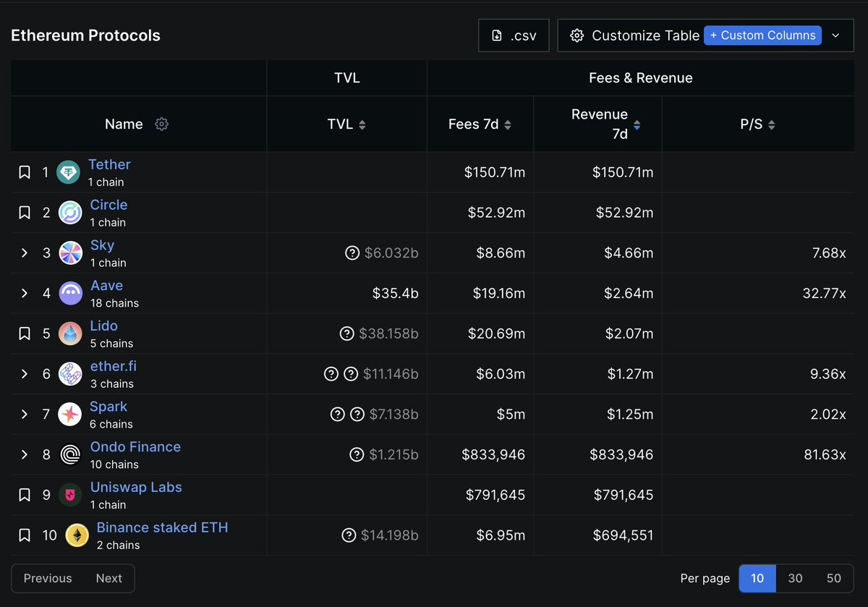868x607 pixels.
Task: Click the Circle protocol logo
Action: click(x=70, y=213)
